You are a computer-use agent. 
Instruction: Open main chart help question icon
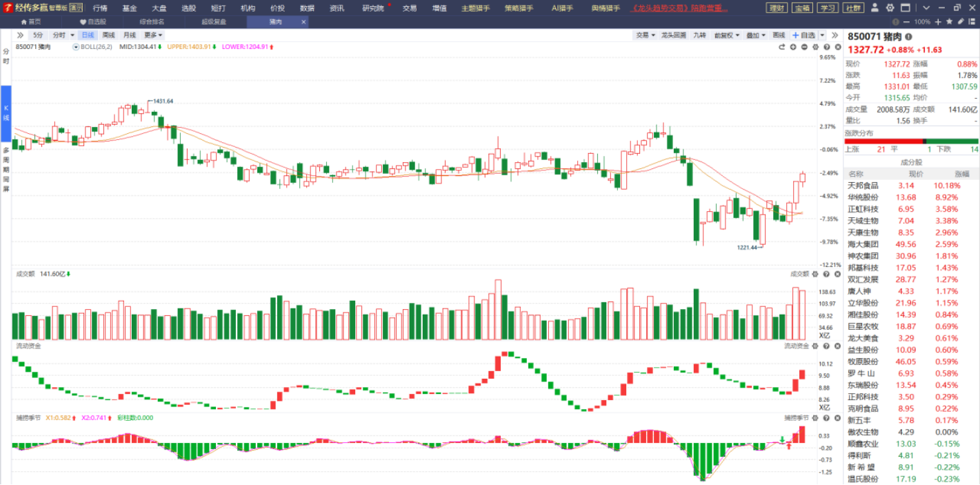(x=827, y=47)
